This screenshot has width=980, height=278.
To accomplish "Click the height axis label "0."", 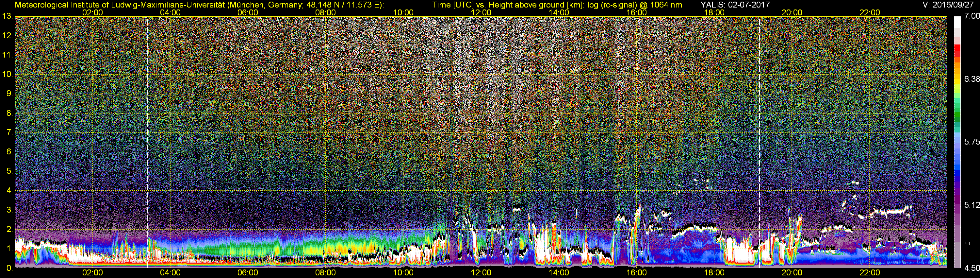I will (x=9, y=268).
